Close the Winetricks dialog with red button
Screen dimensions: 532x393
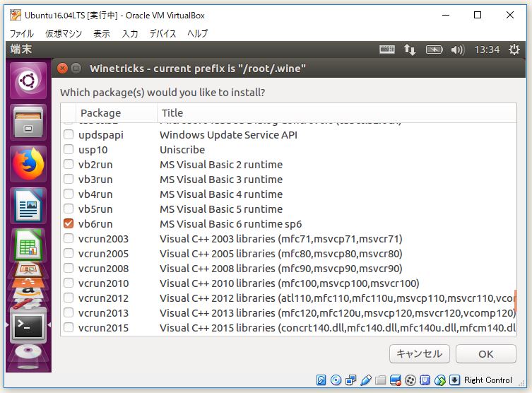click(62, 69)
